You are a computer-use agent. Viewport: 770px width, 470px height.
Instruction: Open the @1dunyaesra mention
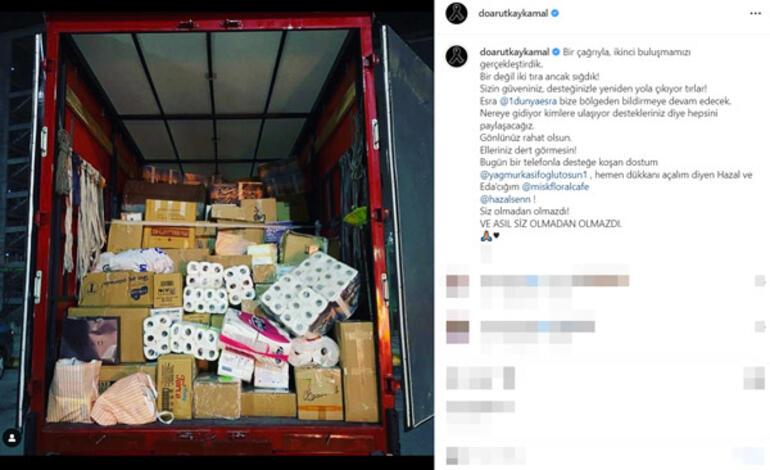[x=528, y=101]
